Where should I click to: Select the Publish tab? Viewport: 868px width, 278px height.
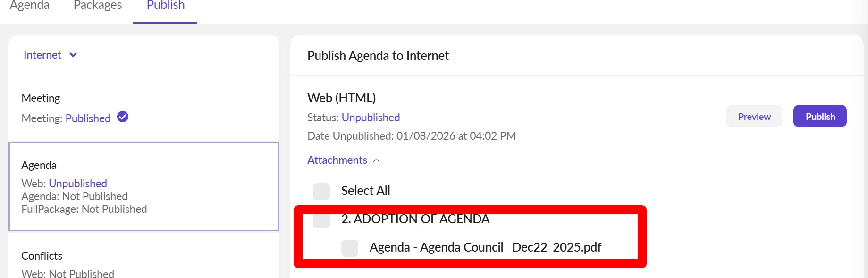click(x=165, y=6)
